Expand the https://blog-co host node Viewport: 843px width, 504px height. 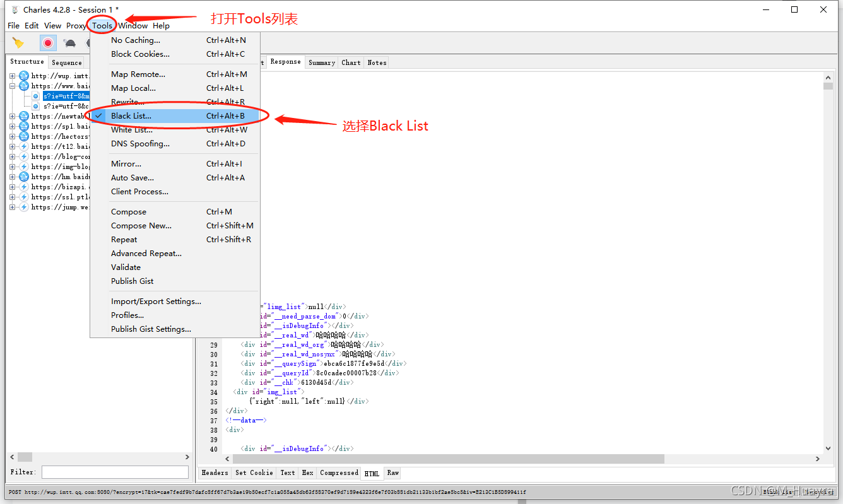tap(13, 156)
